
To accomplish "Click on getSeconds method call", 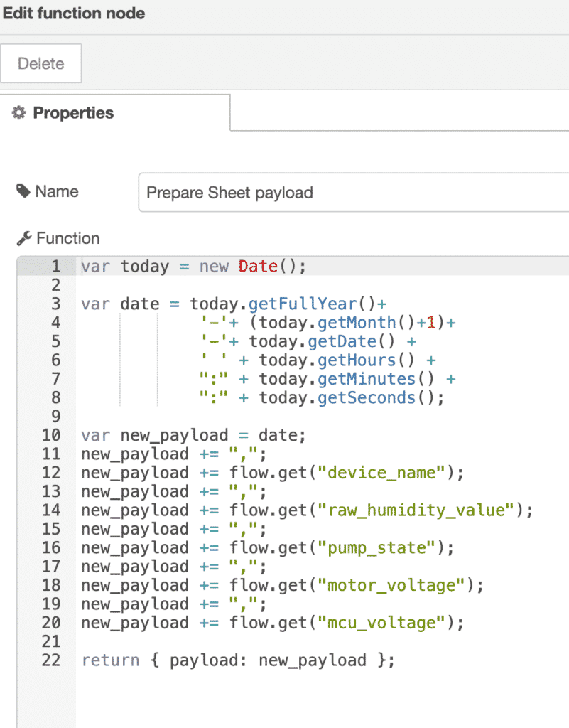I will point(367,398).
